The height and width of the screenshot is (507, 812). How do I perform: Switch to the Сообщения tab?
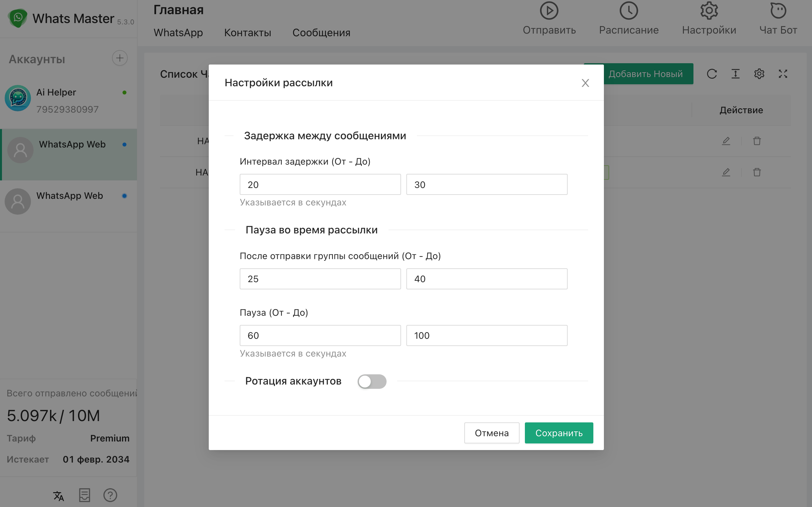click(x=321, y=33)
